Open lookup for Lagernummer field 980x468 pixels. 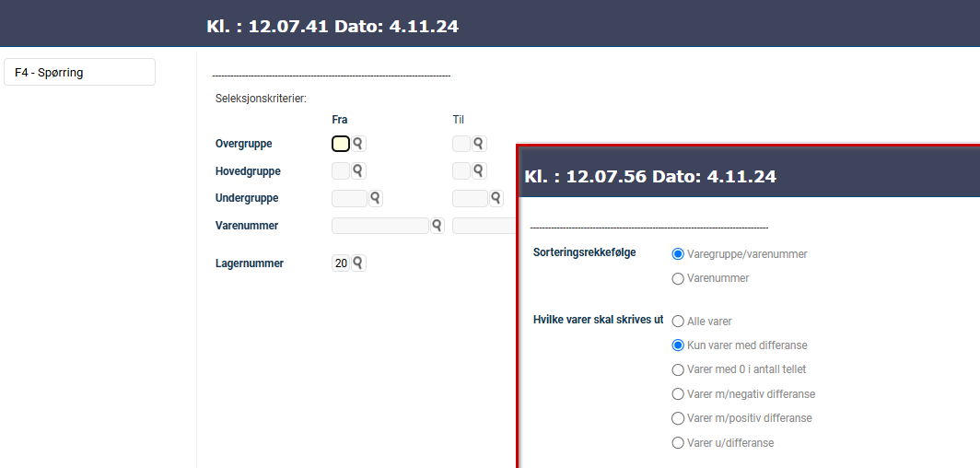(x=358, y=263)
